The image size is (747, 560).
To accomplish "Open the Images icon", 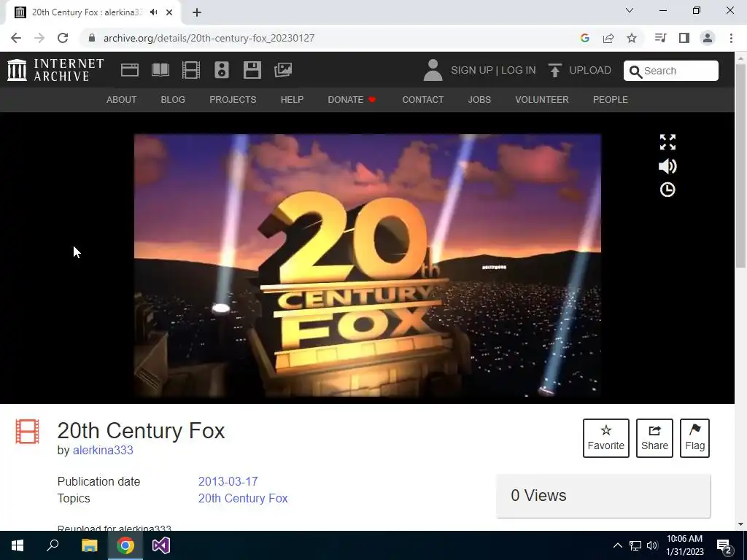I will click(283, 70).
